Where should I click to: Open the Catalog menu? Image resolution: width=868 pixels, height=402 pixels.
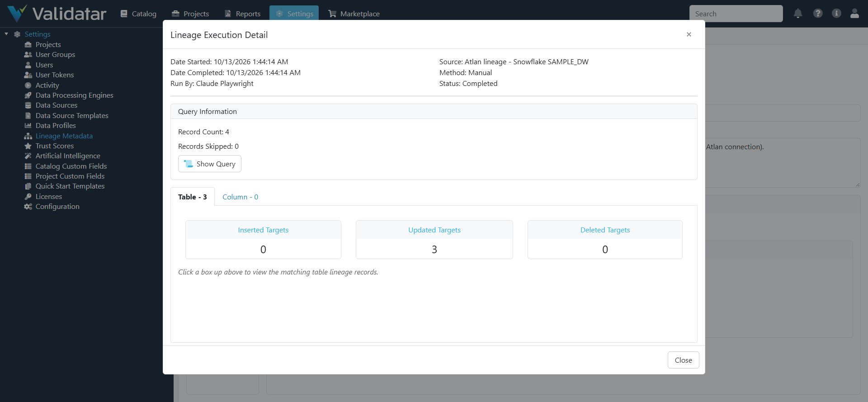tap(138, 14)
